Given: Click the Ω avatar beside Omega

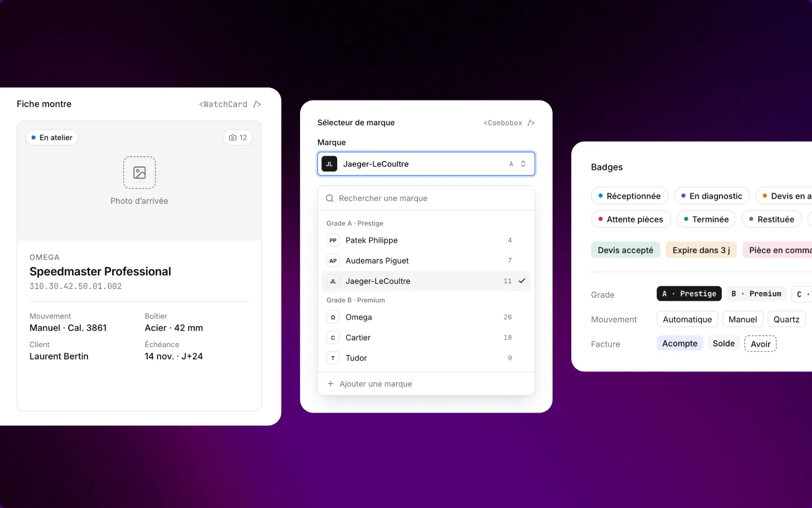Looking at the screenshot, I should [333, 317].
